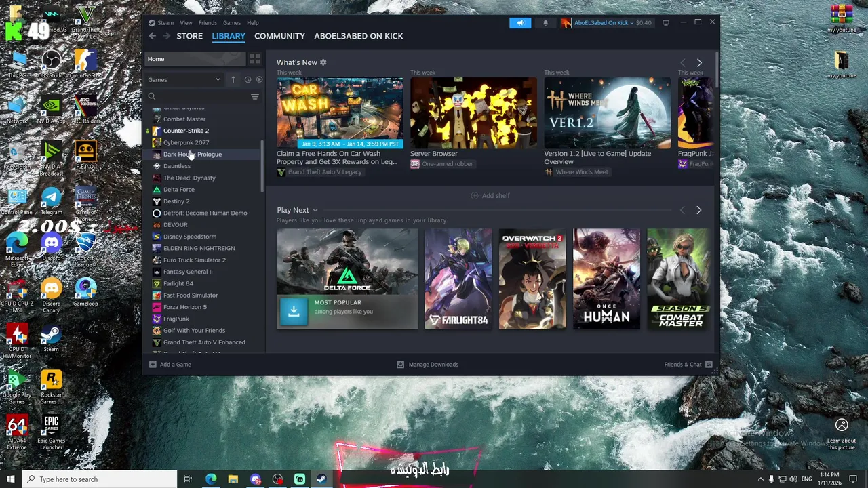Open the account name dropdown
This screenshot has width=868, height=488.
coord(605,22)
